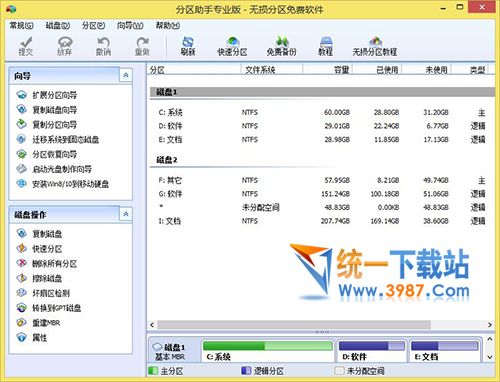500x382 pixels.
Task: Select the I: 文档 partition row
Action: [322, 221]
